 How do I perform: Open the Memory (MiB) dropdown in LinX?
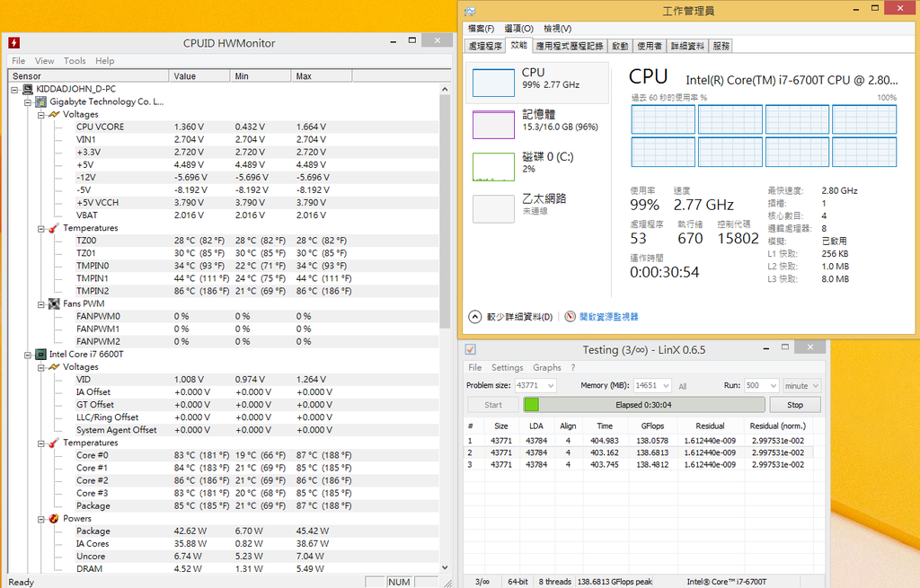(x=666, y=386)
